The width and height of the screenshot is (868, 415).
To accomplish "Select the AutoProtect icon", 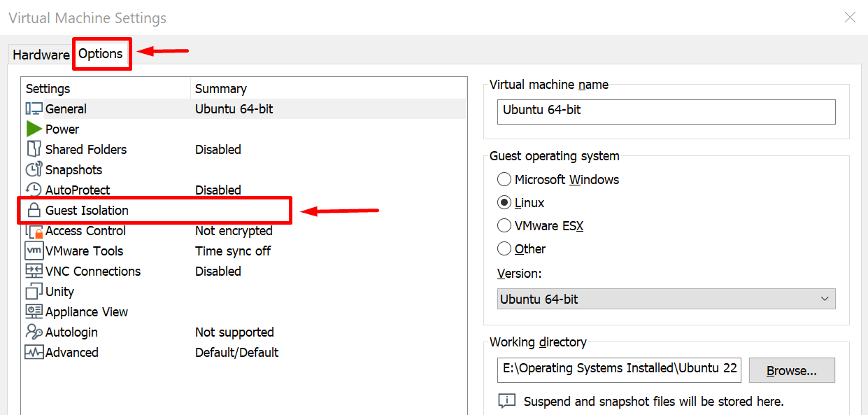I will tap(34, 190).
